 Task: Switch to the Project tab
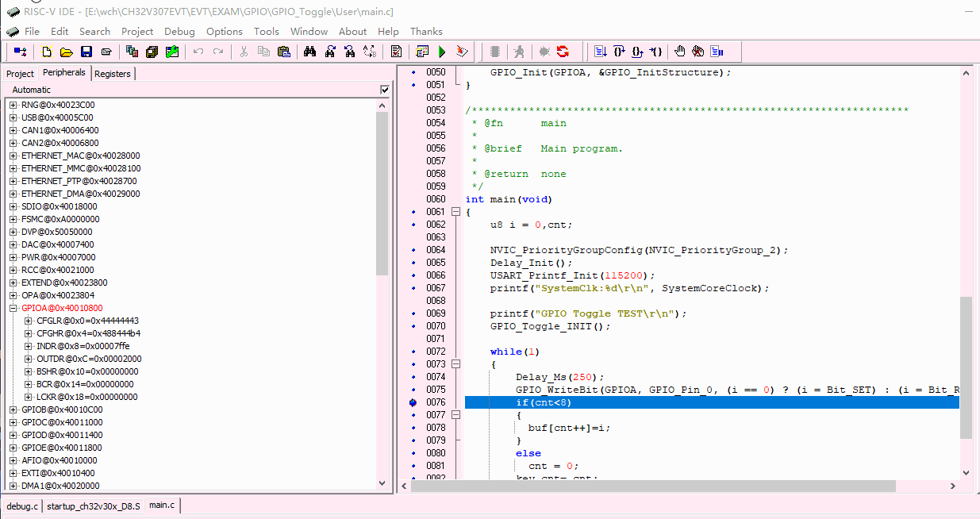(x=21, y=74)
